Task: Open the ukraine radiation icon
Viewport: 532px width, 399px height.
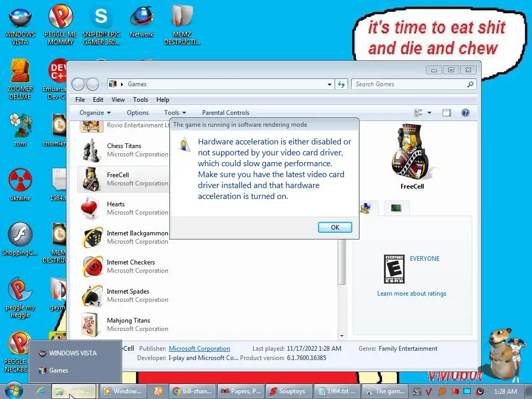Action: click(20, 184)
